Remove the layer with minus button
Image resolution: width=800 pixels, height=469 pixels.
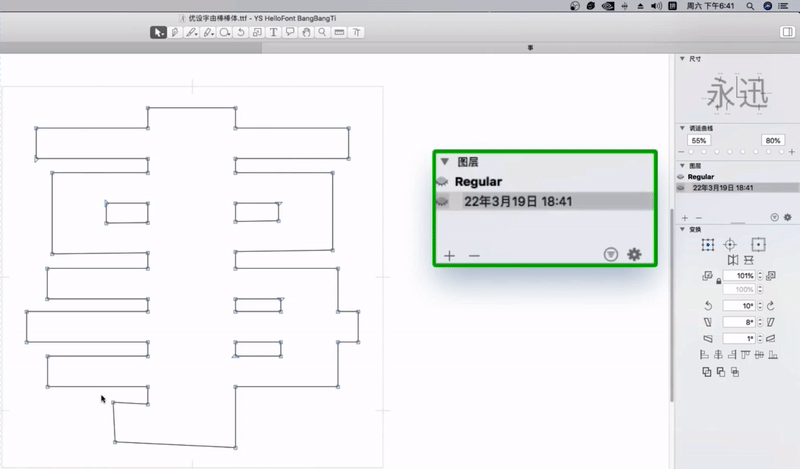(696, 217)
